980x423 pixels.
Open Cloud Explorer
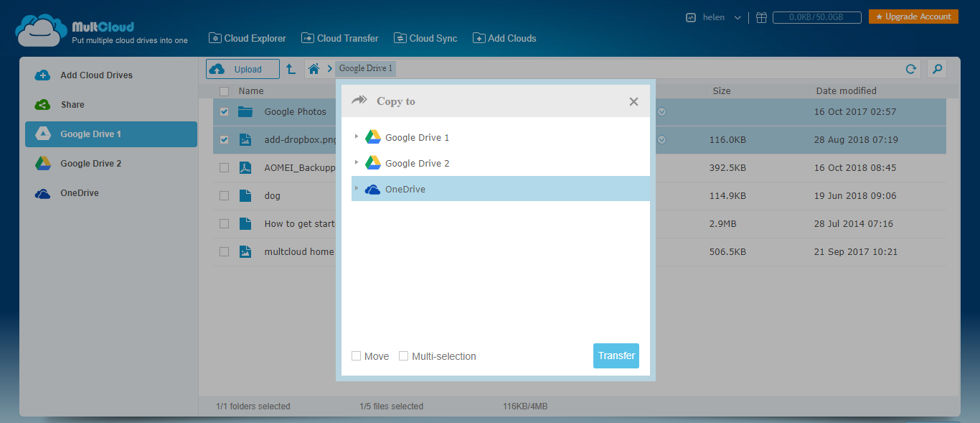click(x=247, y=38)
